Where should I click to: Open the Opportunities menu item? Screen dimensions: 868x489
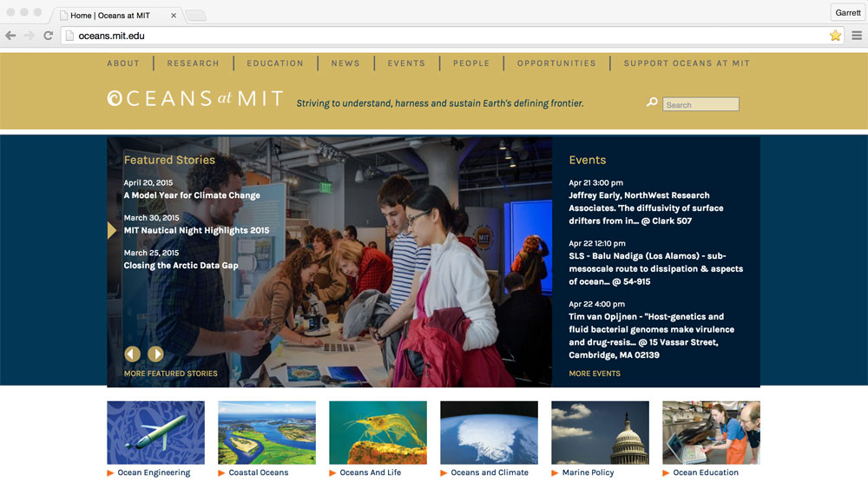[556, 63]
